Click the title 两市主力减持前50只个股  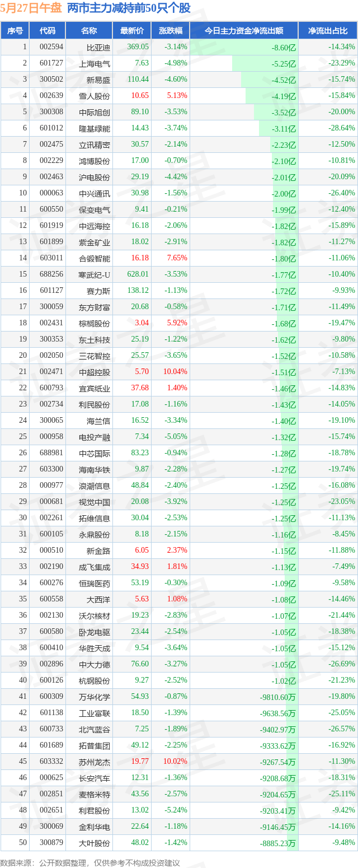[129, 8]
